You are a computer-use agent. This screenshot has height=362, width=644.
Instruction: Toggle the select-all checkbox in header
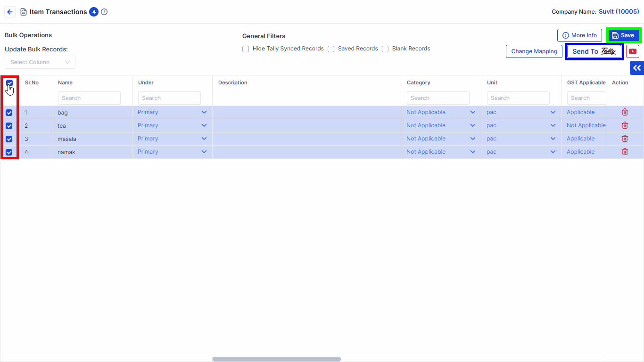coord(9,83)
